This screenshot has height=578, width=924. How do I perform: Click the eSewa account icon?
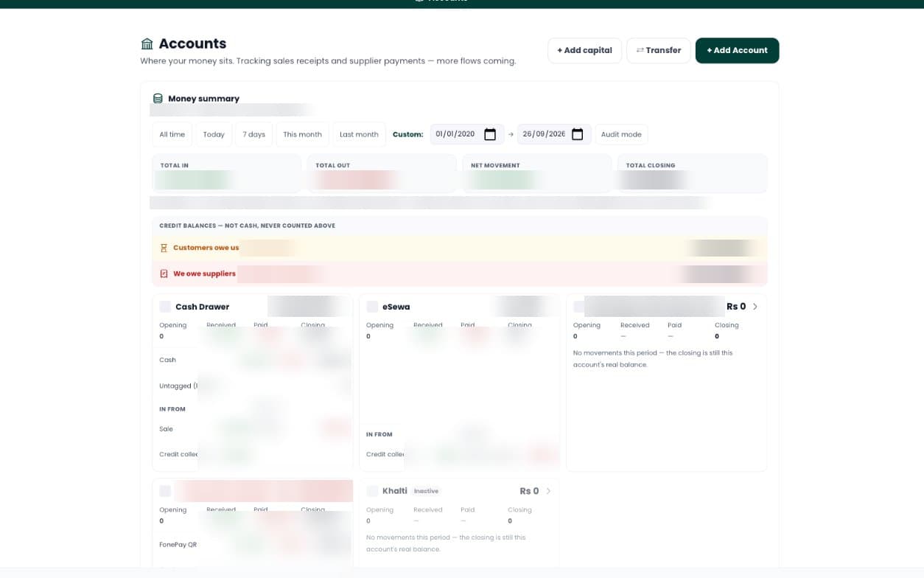click(372, 307)
